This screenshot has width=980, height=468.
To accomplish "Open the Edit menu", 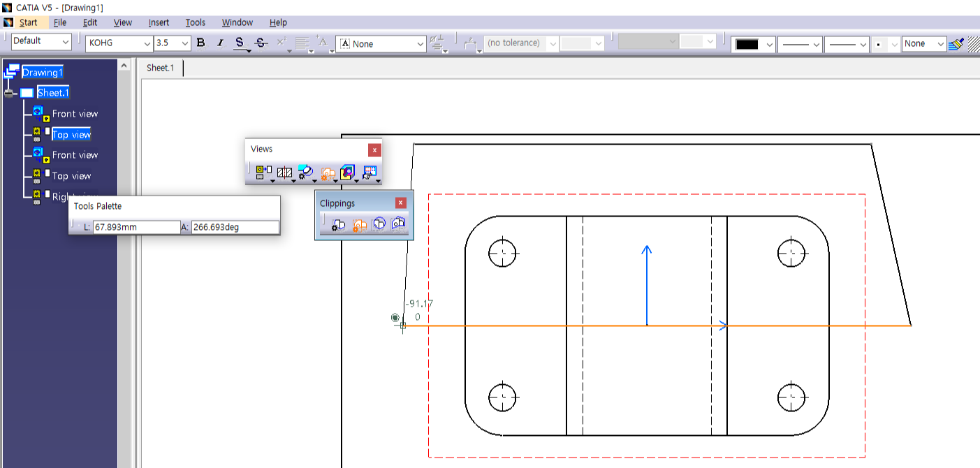I will tap(89, 22).
